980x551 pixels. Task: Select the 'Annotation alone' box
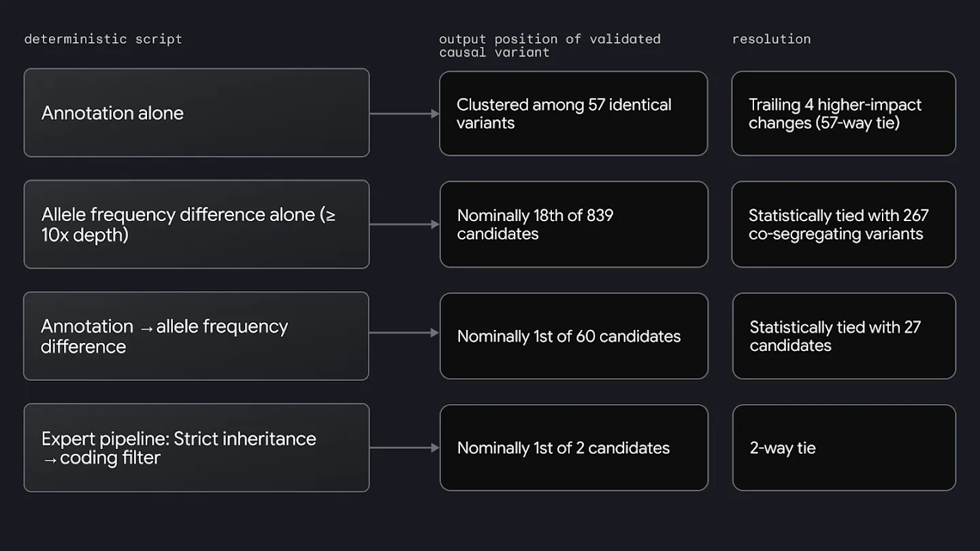click(x=197, y=113)
